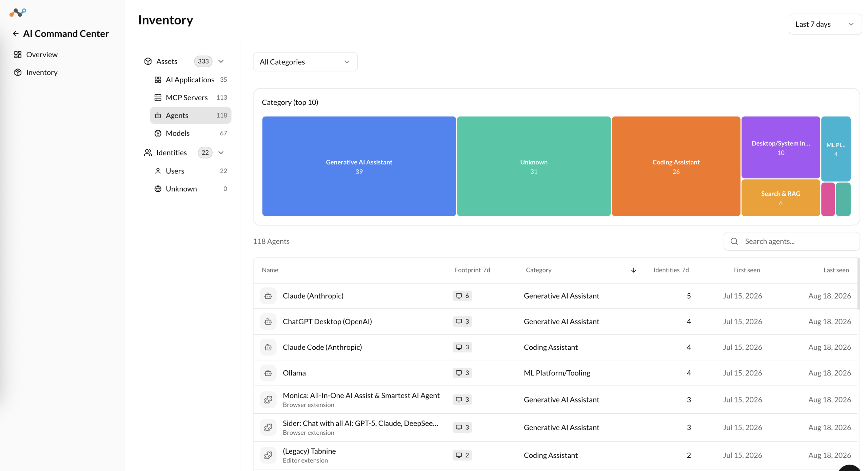This screenshot has height=471, width=868.
Task: Select Agents in the assets tree
Action: click(191, 116)
